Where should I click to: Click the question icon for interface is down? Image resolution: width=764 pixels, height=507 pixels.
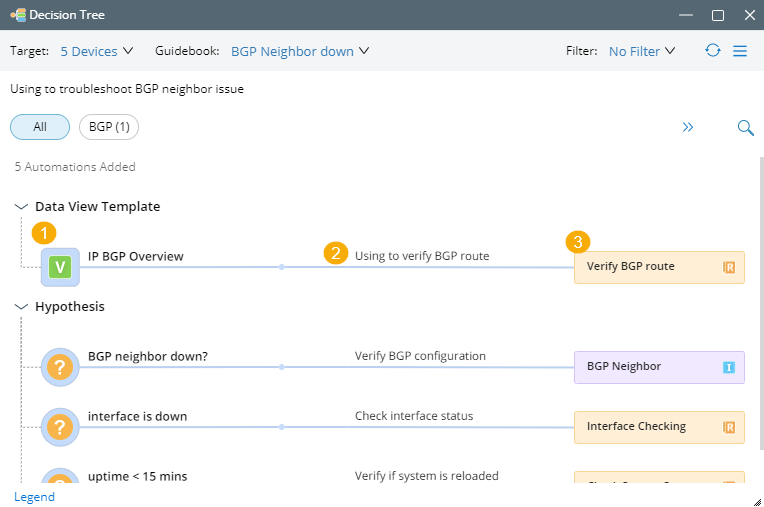coord(60,427)
